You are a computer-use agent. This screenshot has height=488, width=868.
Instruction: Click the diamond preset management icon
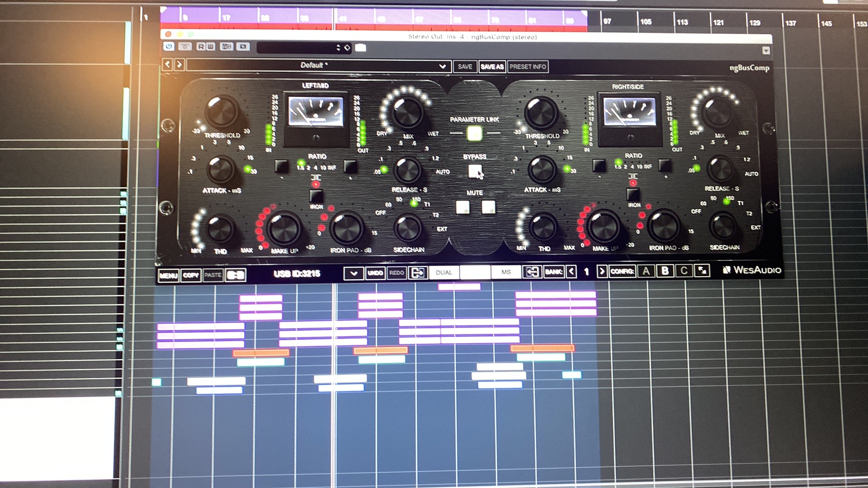coord(347,47)
